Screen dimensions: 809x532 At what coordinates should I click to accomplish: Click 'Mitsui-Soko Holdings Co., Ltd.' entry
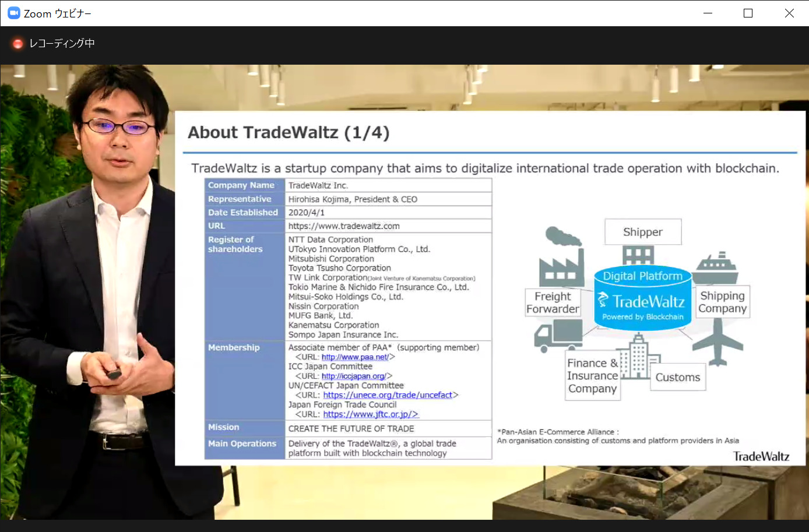[346, 297]
